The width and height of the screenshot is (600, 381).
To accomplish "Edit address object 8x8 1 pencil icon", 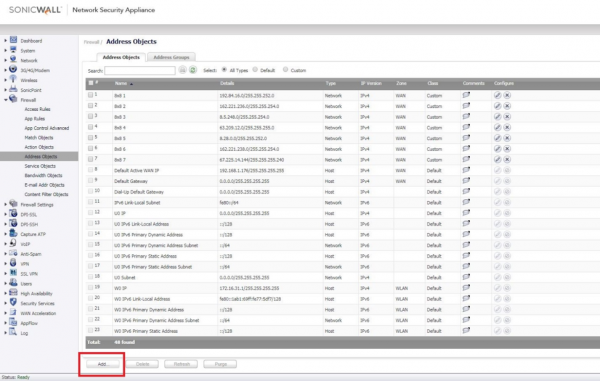I will pos(497,95).
